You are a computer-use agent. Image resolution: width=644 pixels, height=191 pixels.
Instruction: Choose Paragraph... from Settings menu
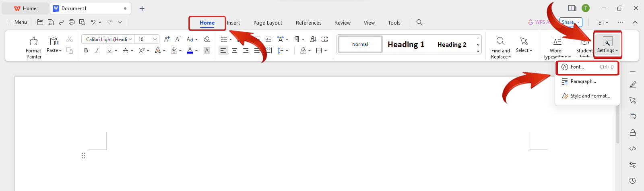tap(588, 81)
